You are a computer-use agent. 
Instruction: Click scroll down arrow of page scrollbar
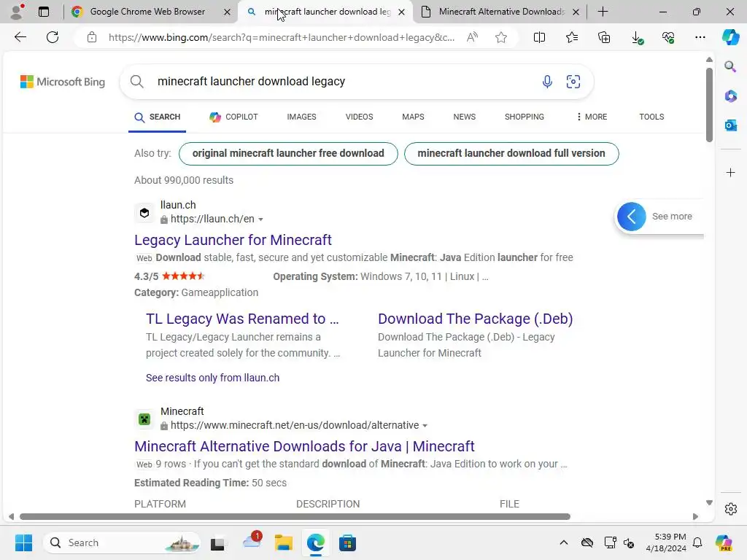[x=709, y=502]
